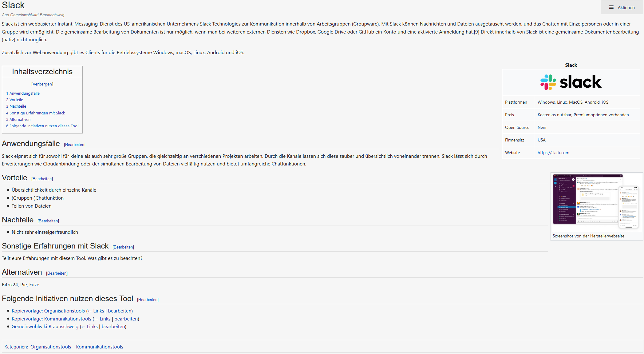644x354 pixels.
Task: Open 6 Folgende Initiativen nutzen dieses Tool
Action: point(42,126)
